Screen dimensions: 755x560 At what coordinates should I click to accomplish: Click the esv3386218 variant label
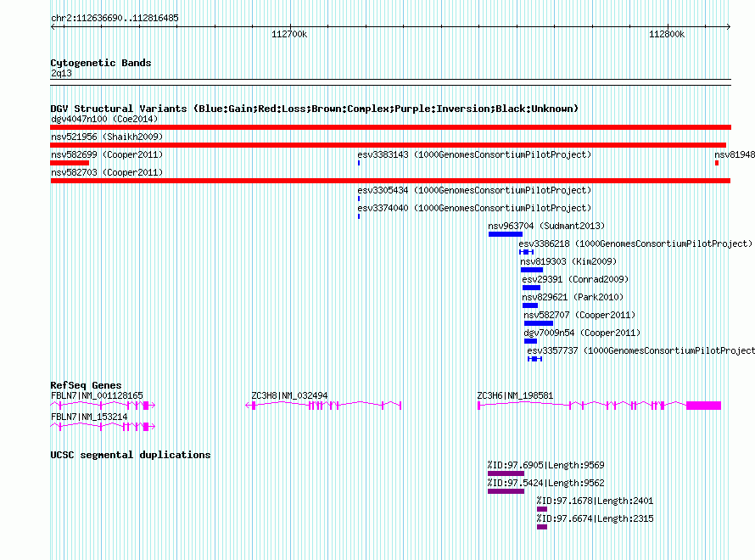coord(635,244)
